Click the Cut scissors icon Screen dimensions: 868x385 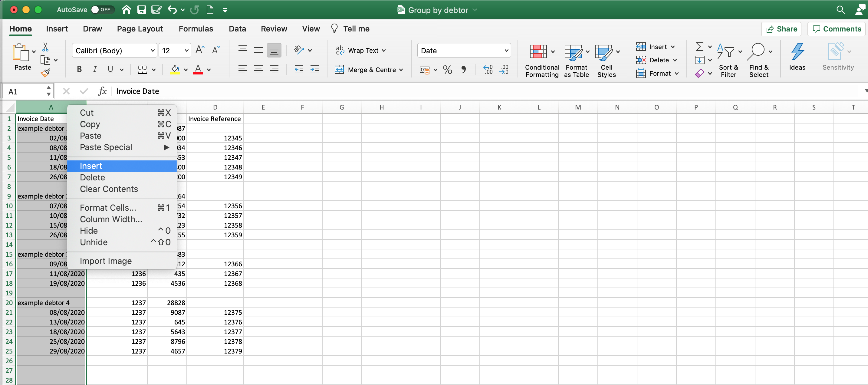[45, 47]
